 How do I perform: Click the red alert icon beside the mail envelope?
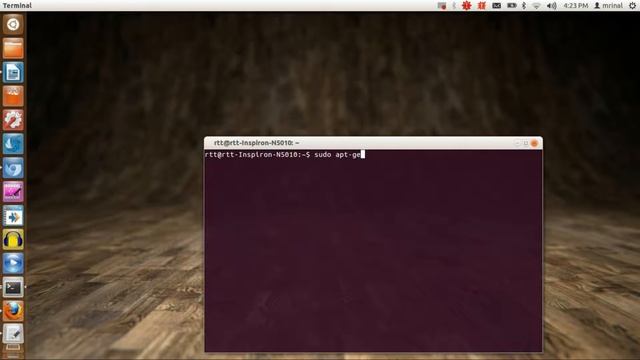[x=482, y=6]
